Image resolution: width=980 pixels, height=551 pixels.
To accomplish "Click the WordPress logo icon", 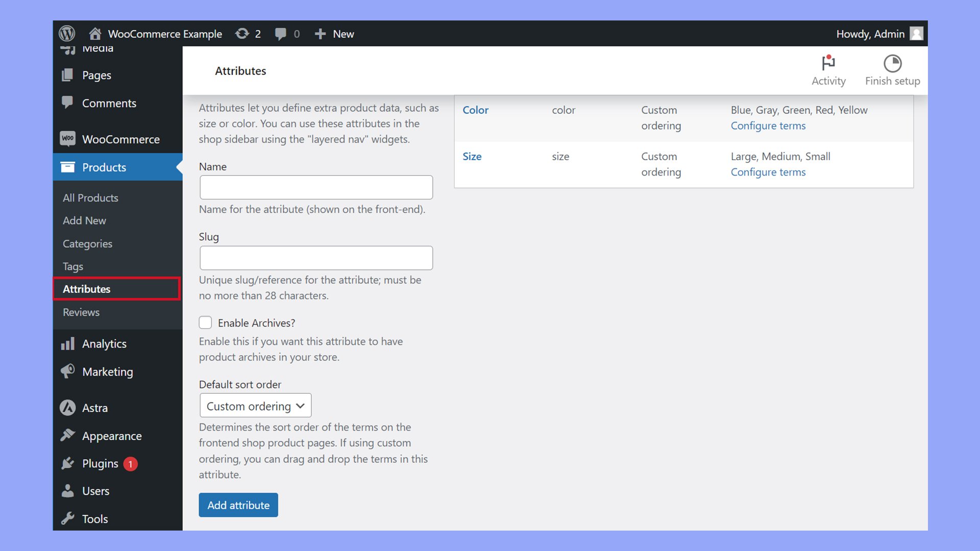I will [x=67, y=33].
